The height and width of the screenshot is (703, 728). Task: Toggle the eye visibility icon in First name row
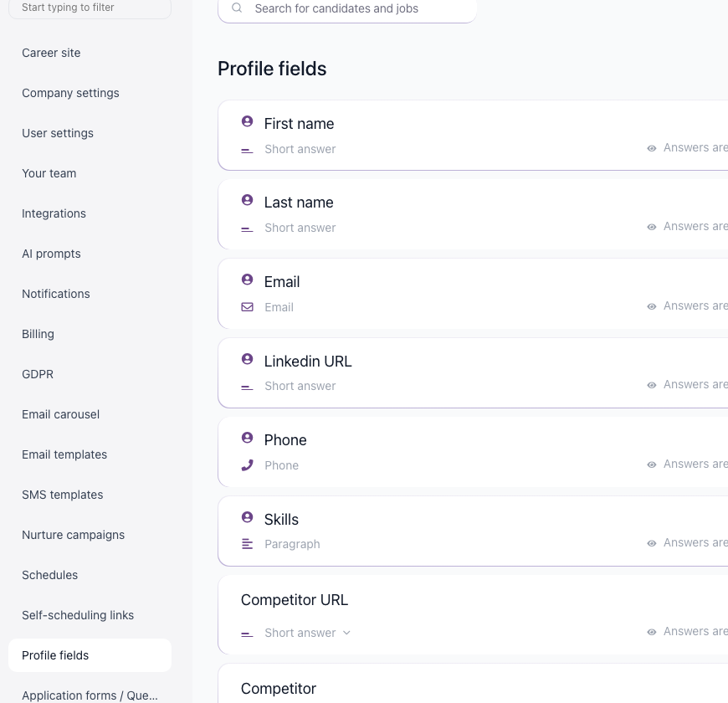point(652,148)
